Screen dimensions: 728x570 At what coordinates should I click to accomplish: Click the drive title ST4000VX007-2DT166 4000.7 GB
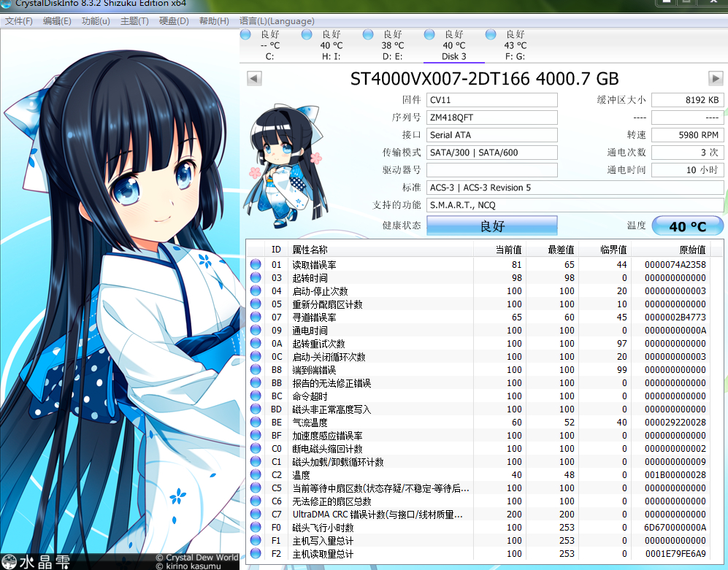point(484,79)
